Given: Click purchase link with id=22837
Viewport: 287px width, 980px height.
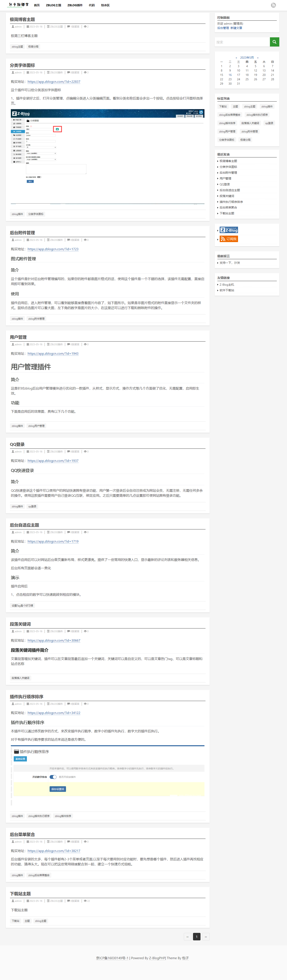Looking at the screenshot, I should point(54,81).
